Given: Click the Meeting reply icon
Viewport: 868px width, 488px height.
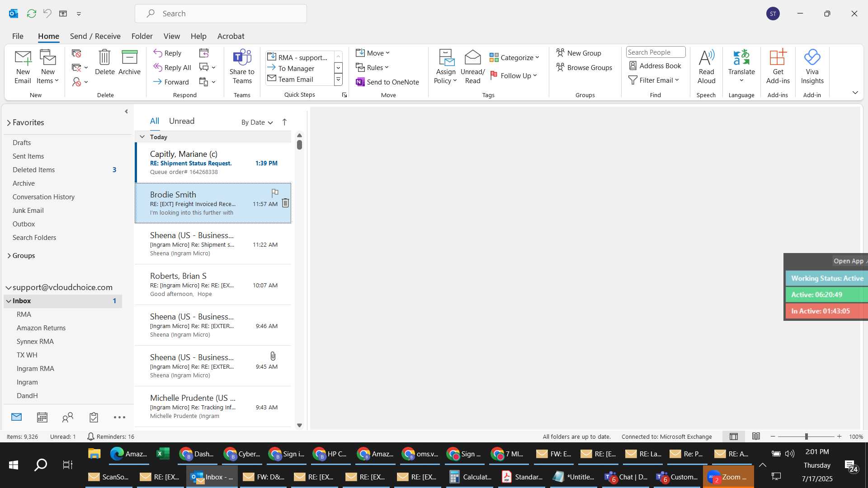Looking at the screenshot, I should tap(204, 53).
